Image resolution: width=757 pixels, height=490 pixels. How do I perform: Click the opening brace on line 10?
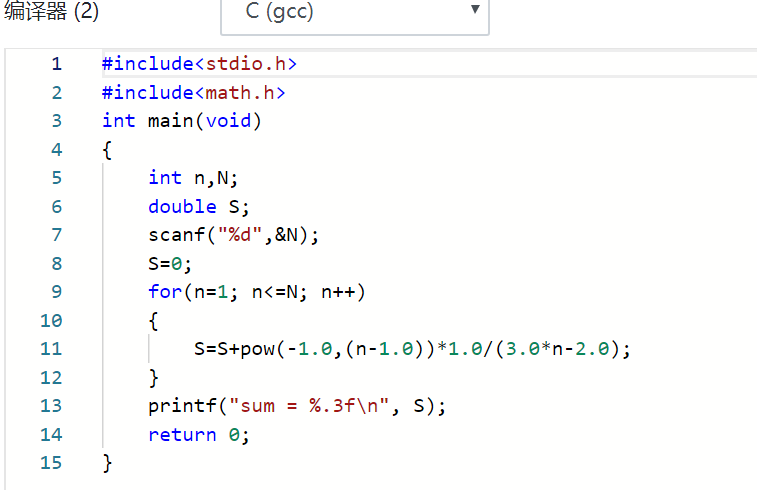pos(153,321)
